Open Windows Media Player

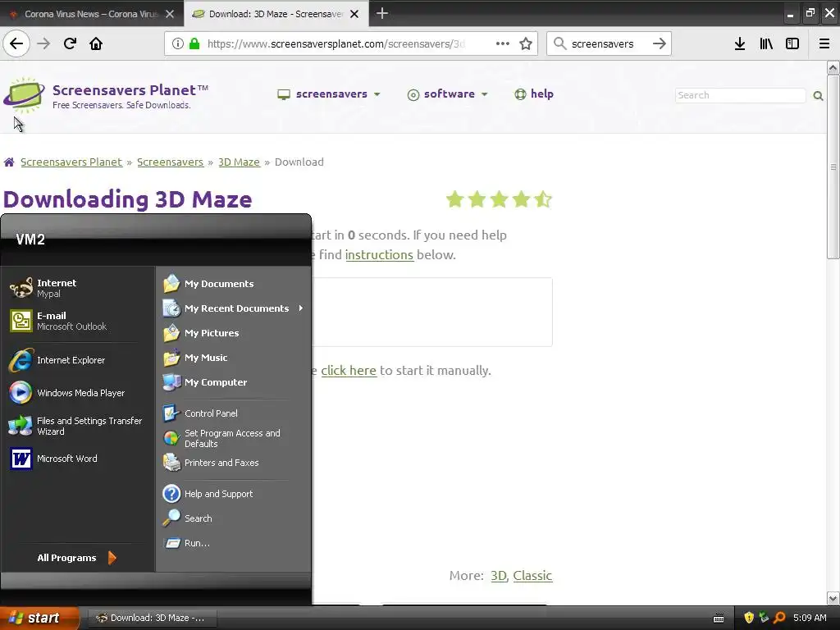pyautogui.click(x=80, y=393)
